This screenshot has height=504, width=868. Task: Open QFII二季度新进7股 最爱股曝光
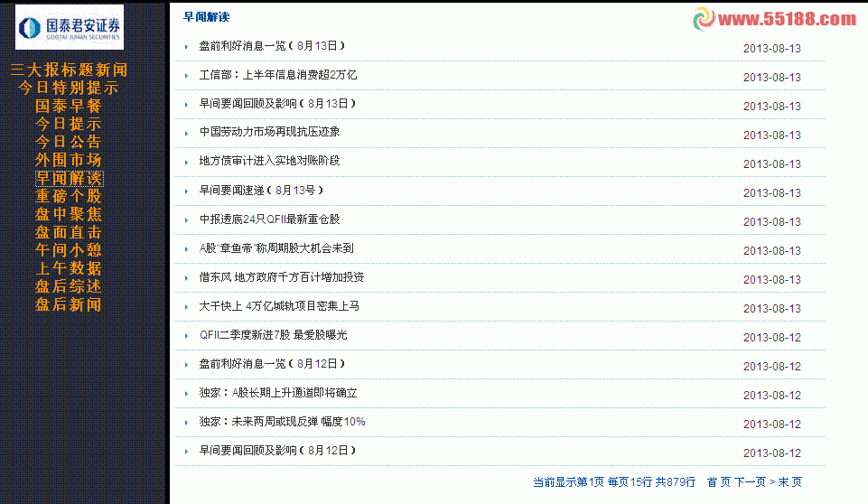click(x=274, y=335)
